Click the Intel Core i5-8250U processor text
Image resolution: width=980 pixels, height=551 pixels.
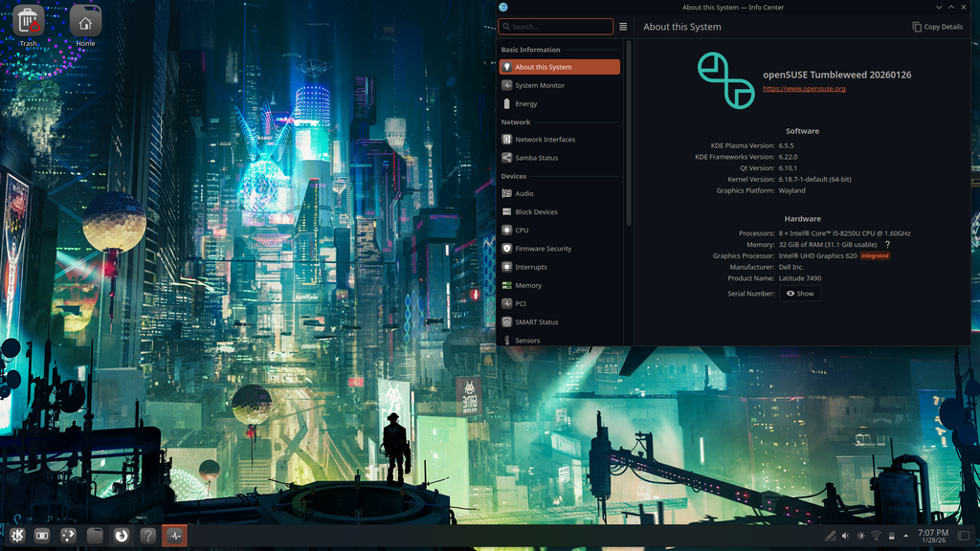[844, 233]
